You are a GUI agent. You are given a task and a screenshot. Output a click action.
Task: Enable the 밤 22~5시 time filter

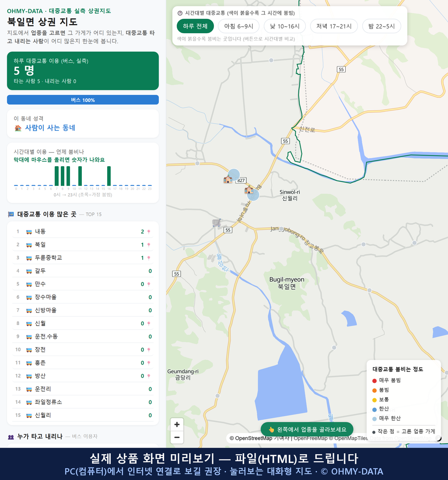381,26
